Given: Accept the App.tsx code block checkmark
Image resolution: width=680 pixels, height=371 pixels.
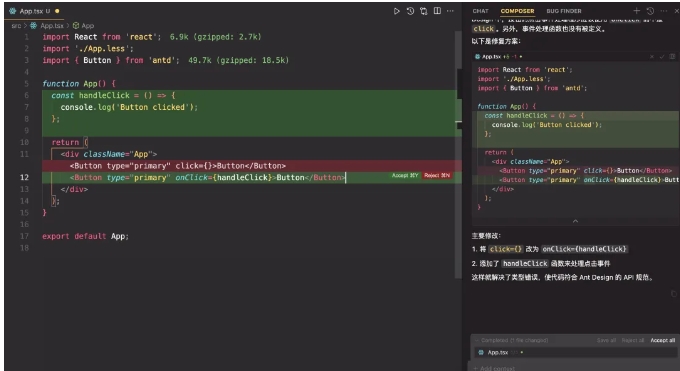Looking at the screenshot, I should tap(662, 56).
